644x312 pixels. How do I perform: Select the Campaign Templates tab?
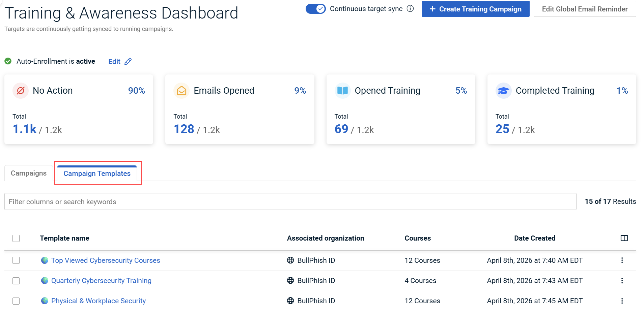tap(97, 174)
